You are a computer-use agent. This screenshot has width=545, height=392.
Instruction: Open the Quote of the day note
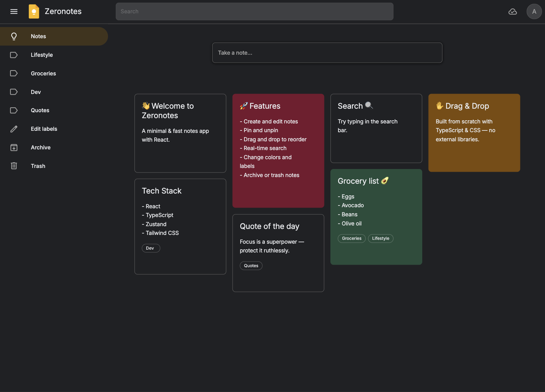[278, 253]
